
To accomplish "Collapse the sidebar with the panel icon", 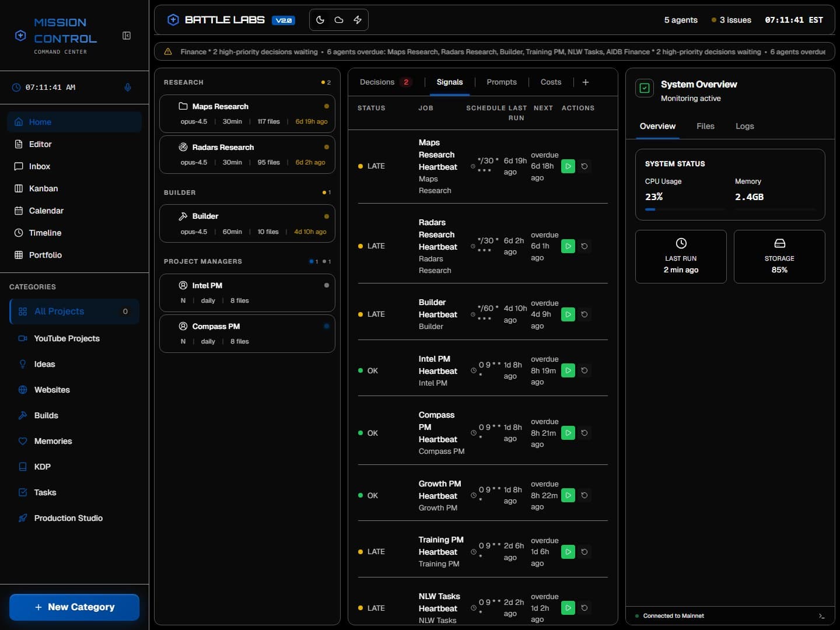I will coord(127,36).
